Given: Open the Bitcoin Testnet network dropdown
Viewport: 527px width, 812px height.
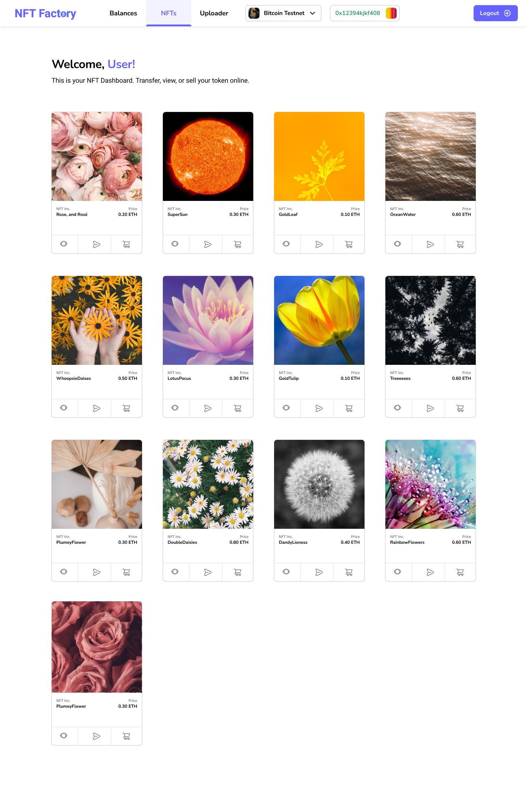Looking at the screenshot, I should click(283, 13).
